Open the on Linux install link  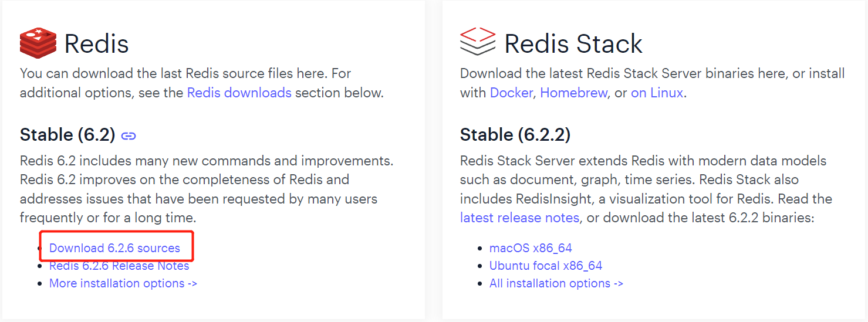(x=657, y=93)
